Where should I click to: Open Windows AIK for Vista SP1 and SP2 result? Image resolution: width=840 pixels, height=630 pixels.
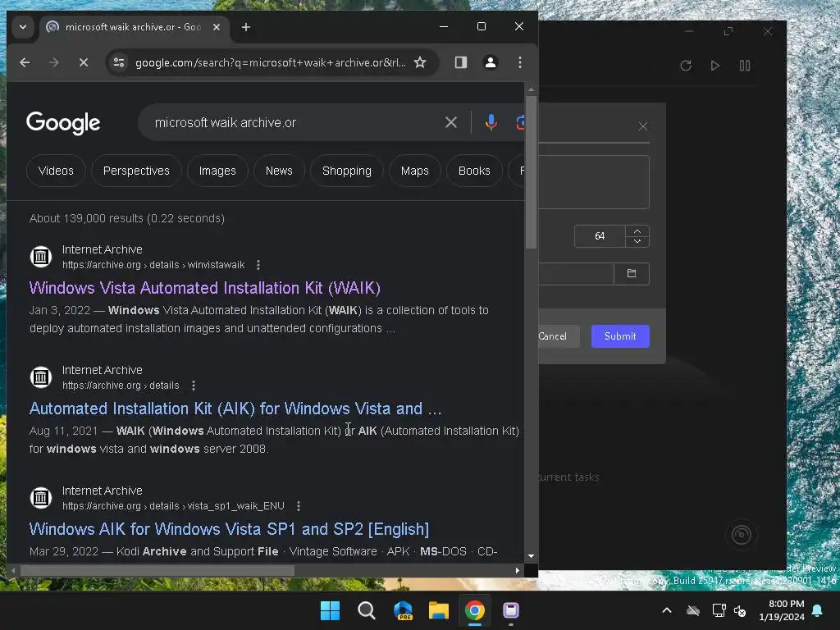(x=230, y=529)
